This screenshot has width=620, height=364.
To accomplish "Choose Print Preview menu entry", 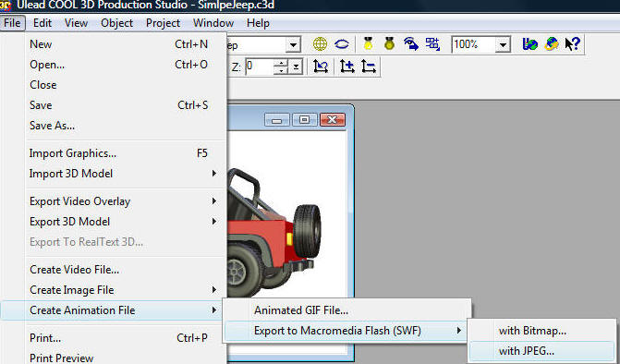I will 115,358.
